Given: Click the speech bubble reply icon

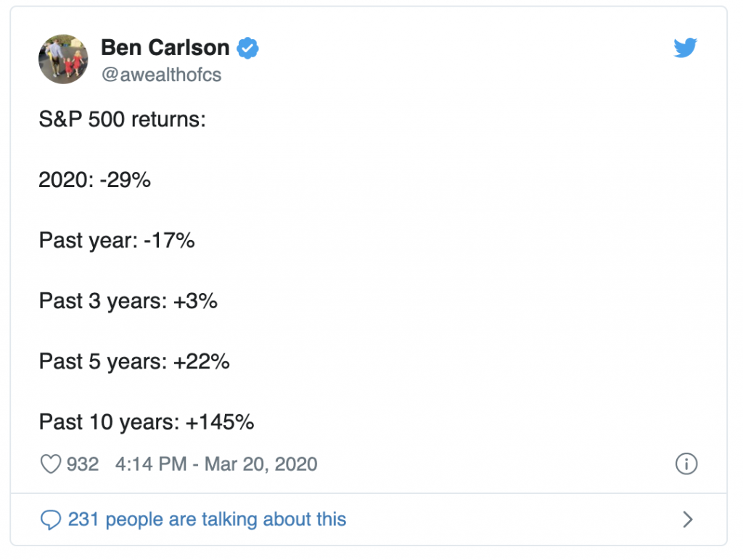Looking at the screenshot, I should click(x=50, y=519).
